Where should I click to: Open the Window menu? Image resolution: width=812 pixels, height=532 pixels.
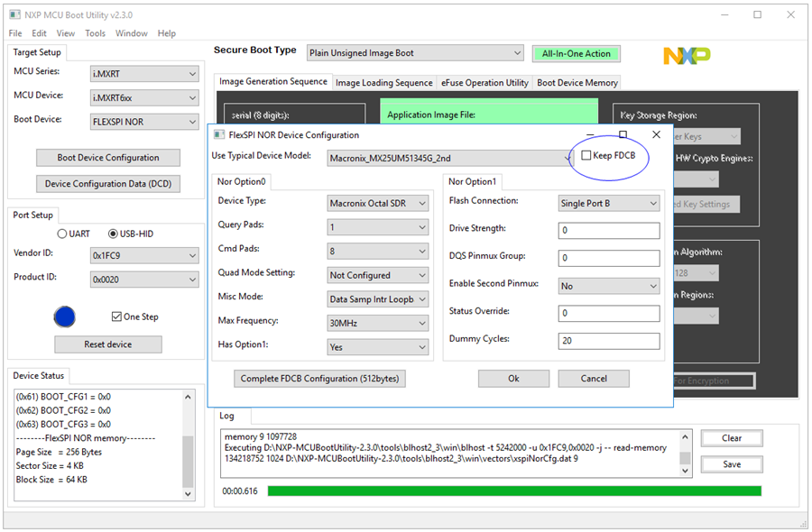[131, 33]
